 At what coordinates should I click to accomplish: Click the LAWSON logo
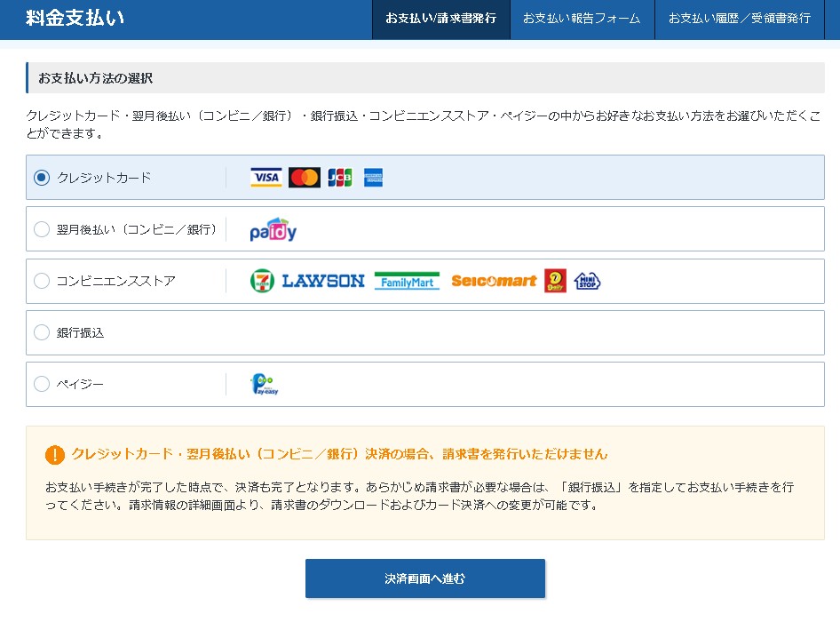click(x=323, y=281)
